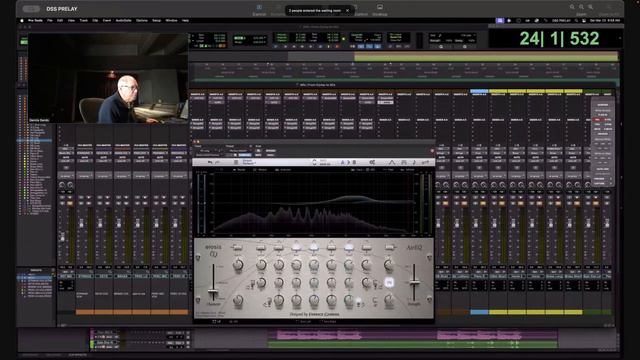Click the DSS PRELAY window title
640x360 pixels.
tap(62, 9)
